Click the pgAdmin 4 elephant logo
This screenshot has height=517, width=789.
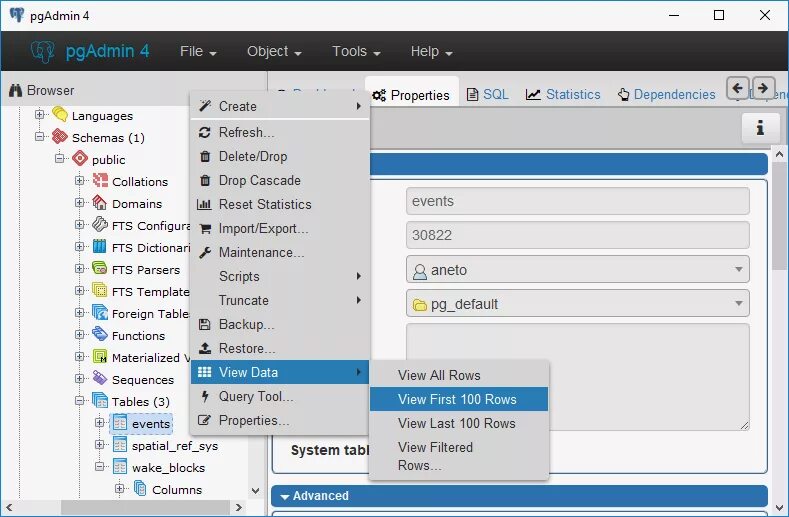coord(42,51)
